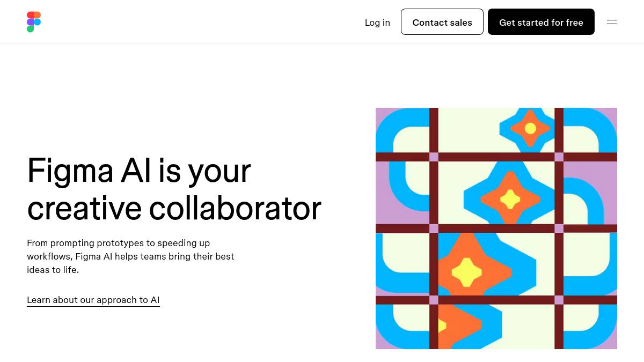
Task: Click the green circle of the Figma logo
Action: (x=30, y=29)
